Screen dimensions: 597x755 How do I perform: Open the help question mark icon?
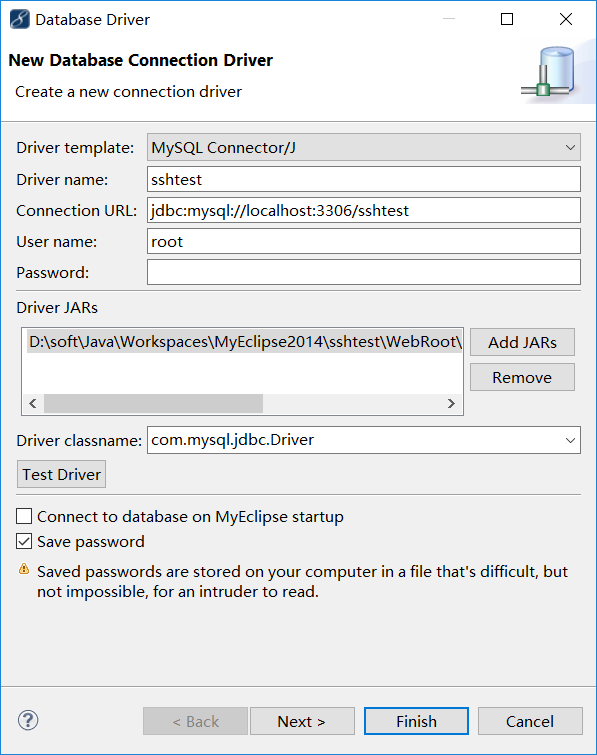point(28,720)
